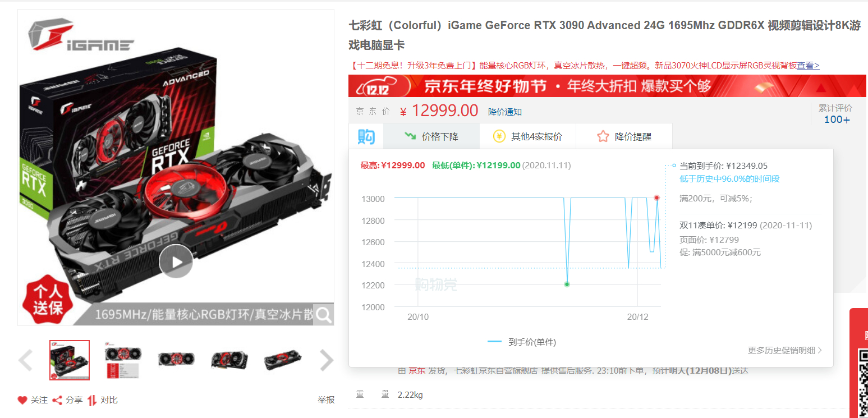868x418 pixels.
Task: Play the product video on main image
Action: (176, 261)
